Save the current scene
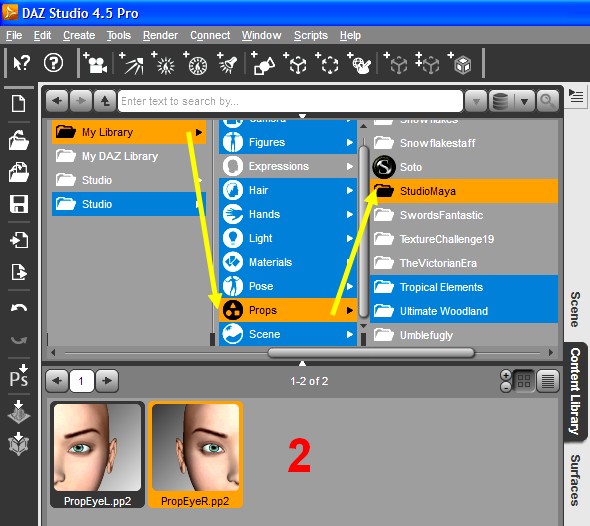 click(18, 204)
